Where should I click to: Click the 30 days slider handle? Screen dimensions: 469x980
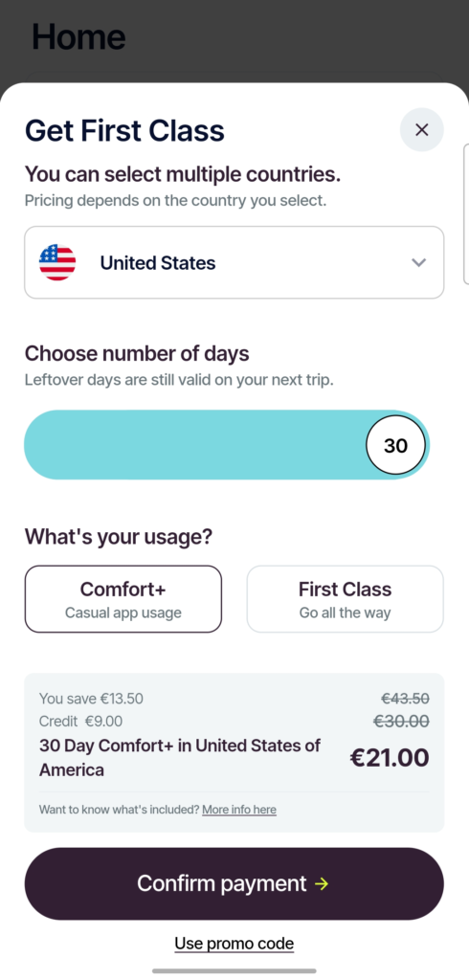point(395,445)
